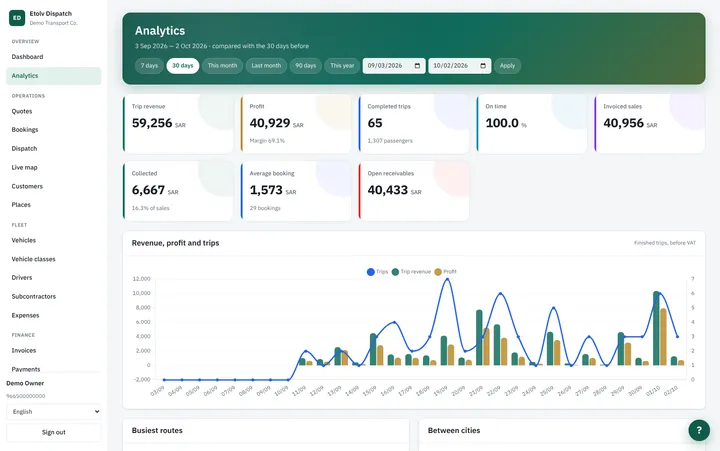The image size is (720, 451).
Task: Select the This year range pill
Action: (x=342, y=66)
